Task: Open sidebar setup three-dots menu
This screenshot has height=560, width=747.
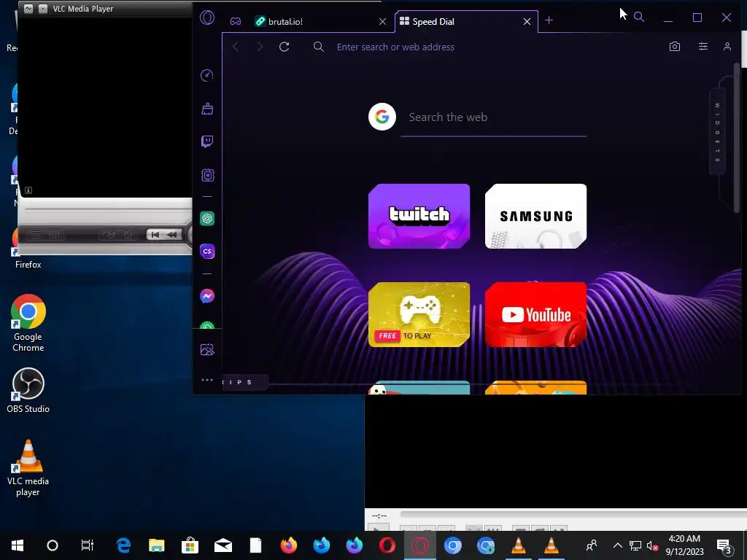Action: point(207,380)
